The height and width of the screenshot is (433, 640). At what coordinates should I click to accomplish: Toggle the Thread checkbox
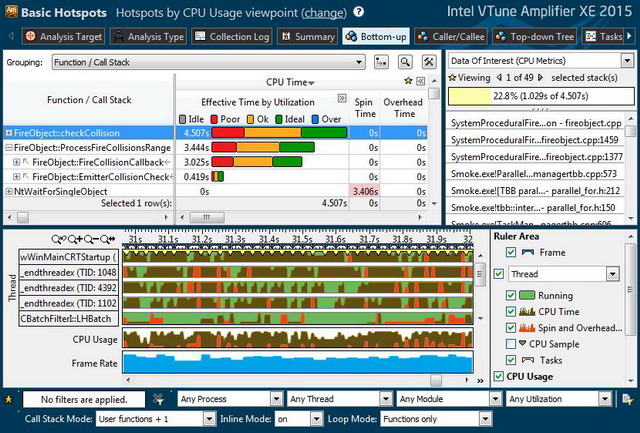coord(499,274)
